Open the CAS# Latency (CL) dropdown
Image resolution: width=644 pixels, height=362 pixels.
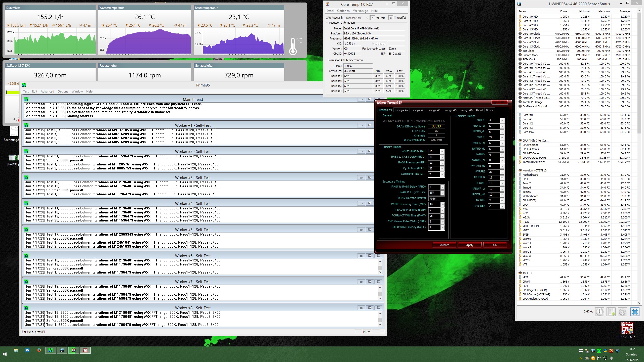coord(442,151)
